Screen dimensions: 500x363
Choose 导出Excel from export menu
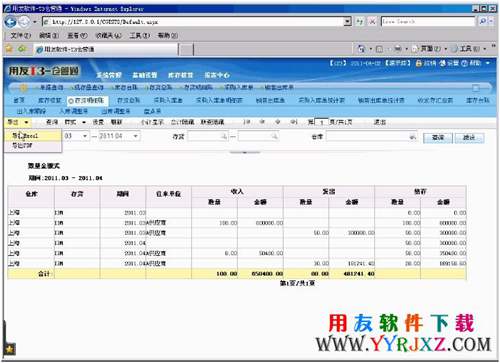click(x=33, y=136)
